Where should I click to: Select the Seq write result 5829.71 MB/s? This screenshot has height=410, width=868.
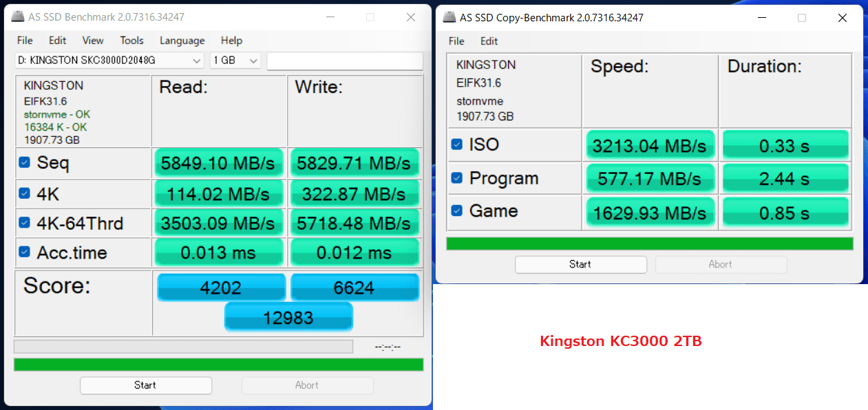pyautogui.click(x=354, y=164)
